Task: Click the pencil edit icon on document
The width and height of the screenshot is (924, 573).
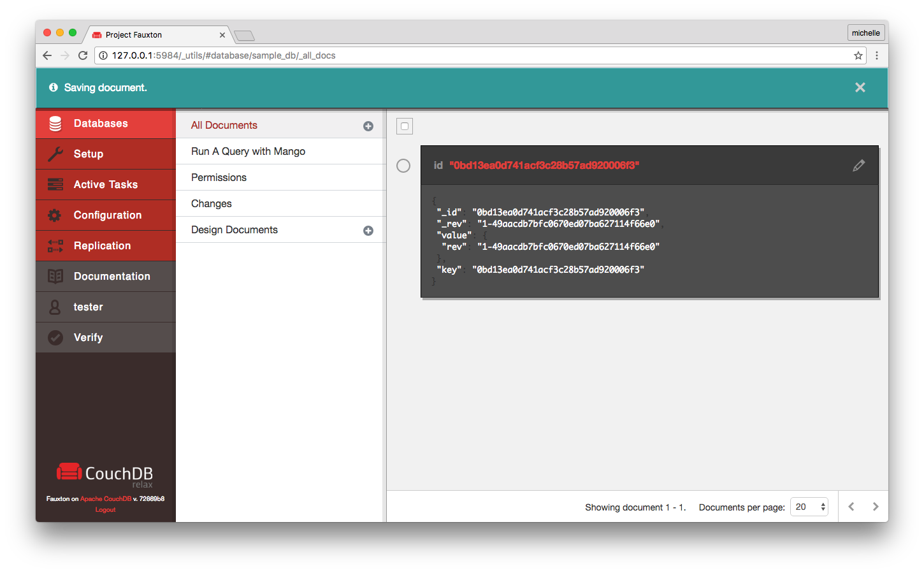Action: pos(859,166)
